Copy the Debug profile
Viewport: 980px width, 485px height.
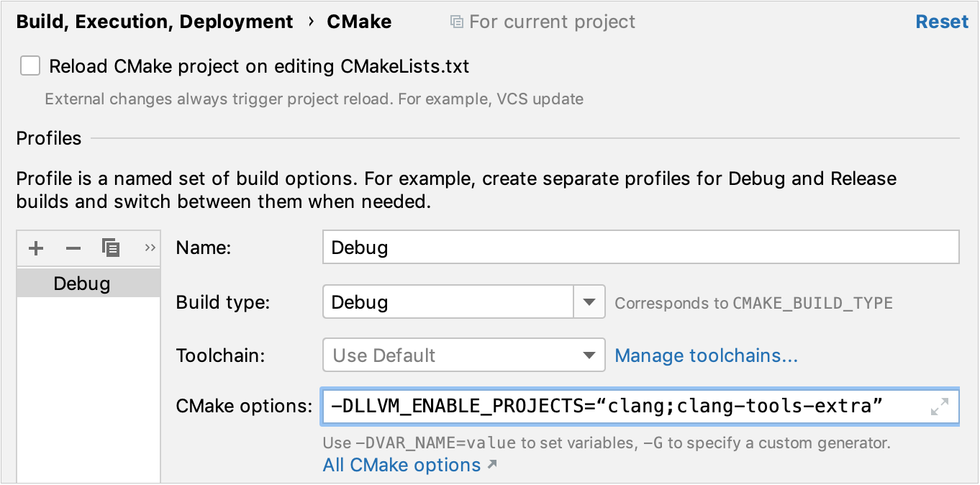111,248
